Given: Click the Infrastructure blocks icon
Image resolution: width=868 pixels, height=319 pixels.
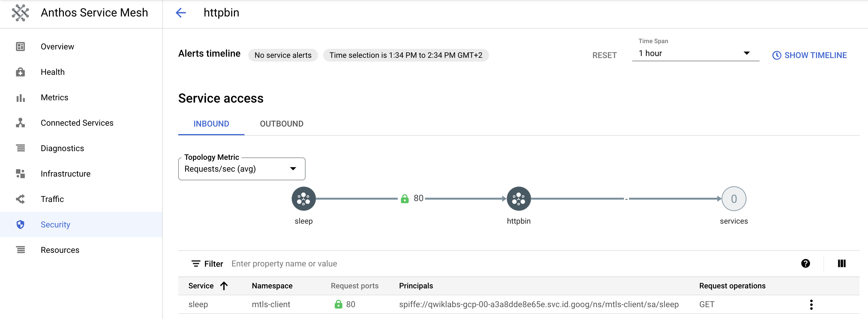Looking at the screenshot, I should (x=21, y=174).
